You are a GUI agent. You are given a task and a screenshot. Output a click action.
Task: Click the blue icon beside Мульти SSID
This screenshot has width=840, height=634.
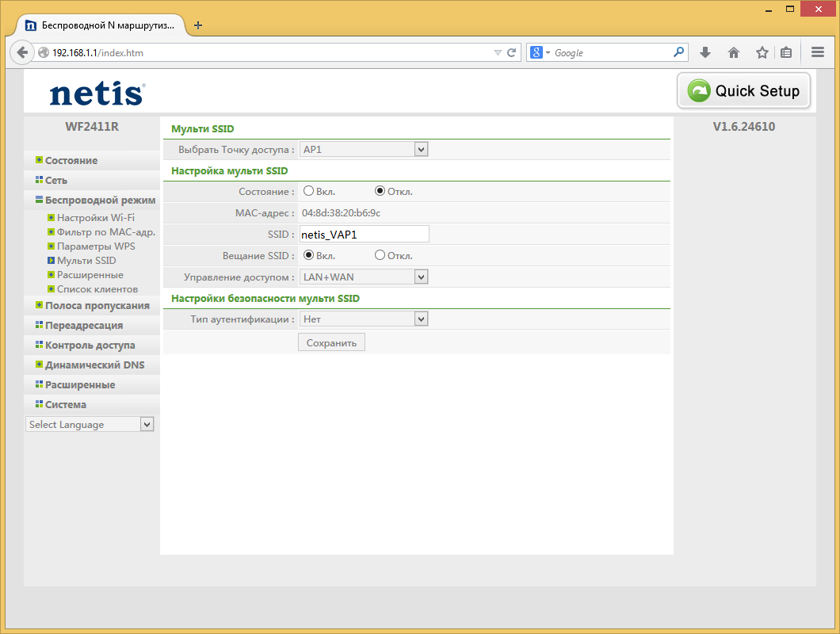pyautogui.click(x=51, y=261)
